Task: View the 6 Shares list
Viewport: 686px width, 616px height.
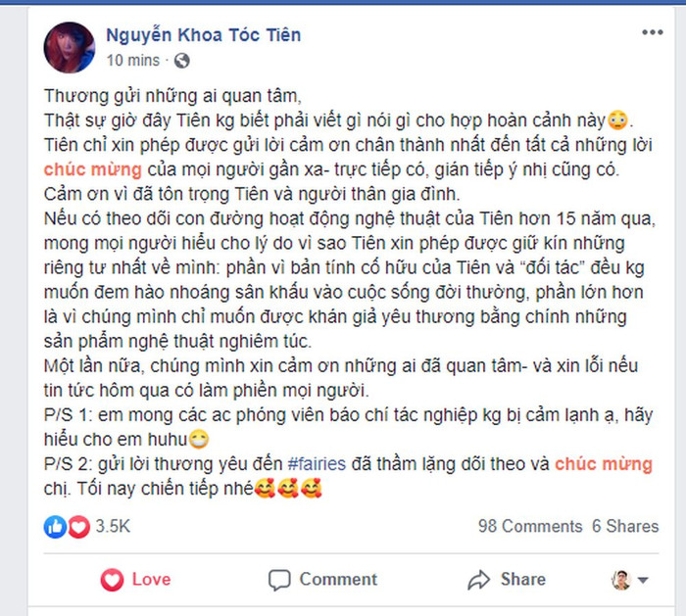Action: [625, 526]
